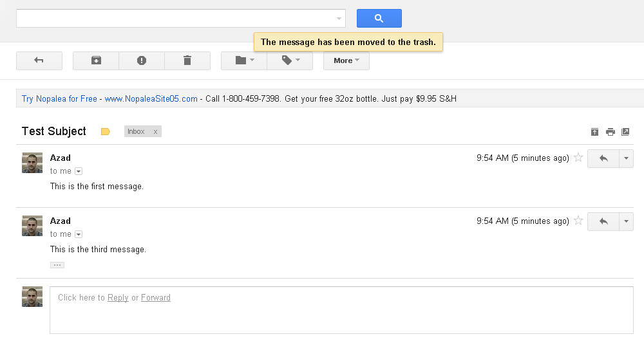644x341 pixels.
Task: Print all messages with printer icon
Action: (x=610, y=132)
